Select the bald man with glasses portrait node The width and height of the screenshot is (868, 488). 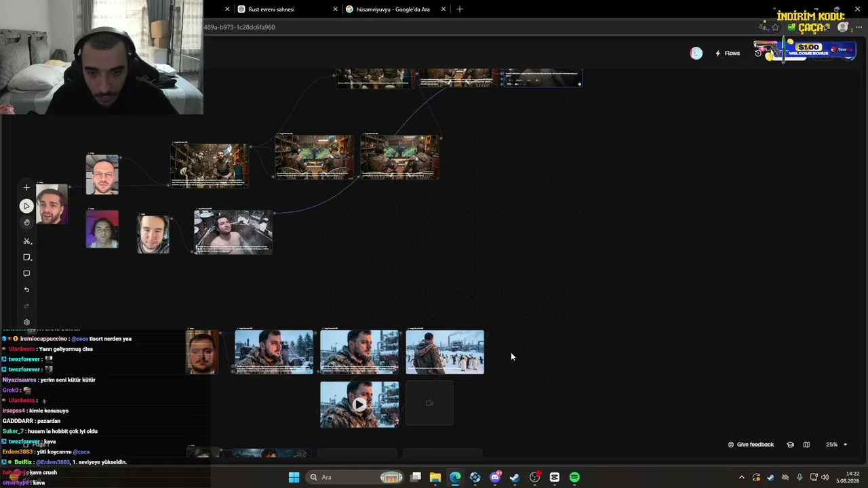pos(102,175)
